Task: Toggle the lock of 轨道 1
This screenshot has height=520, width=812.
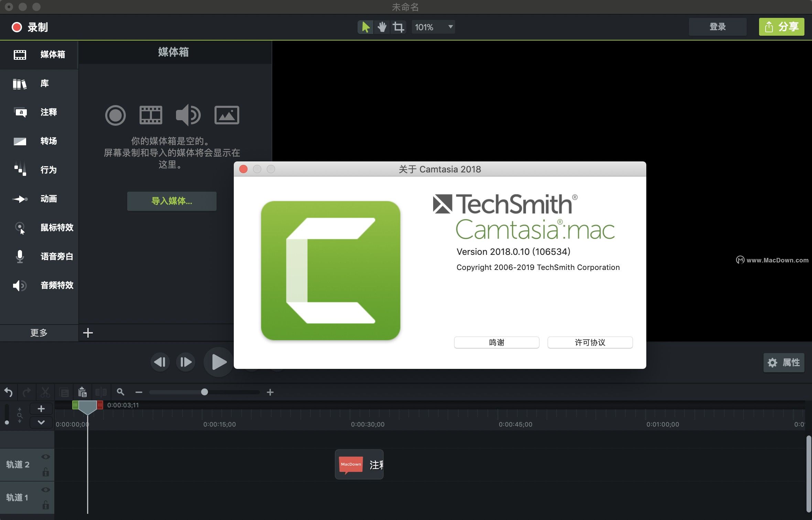Action: pyautogui.click(x=46, y=505)
